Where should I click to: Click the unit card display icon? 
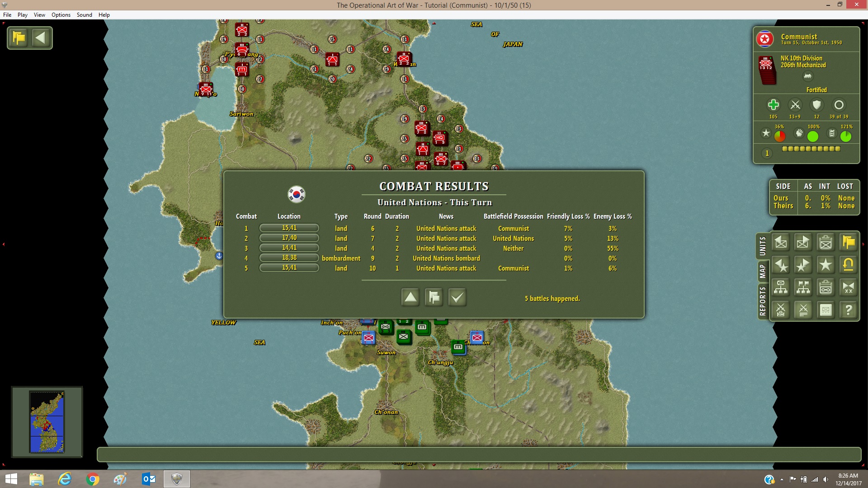pos(826,310)
